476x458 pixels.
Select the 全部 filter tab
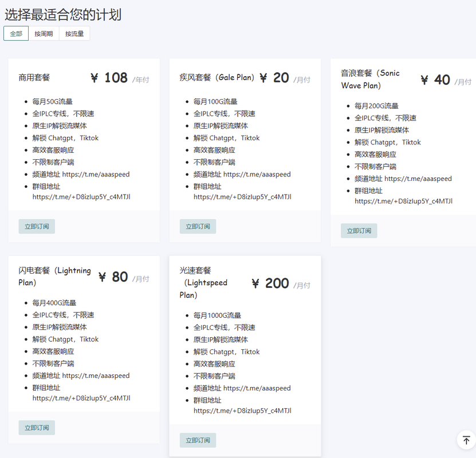pos(16,33)
